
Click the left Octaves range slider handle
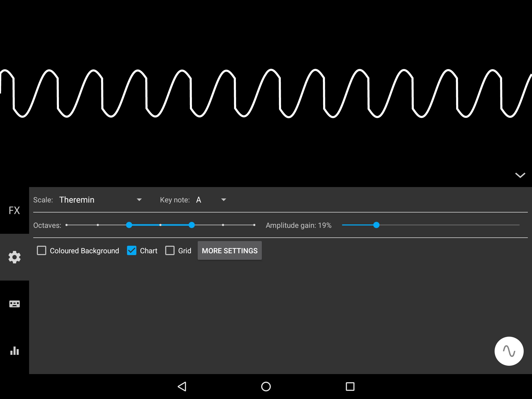(129, 225)
